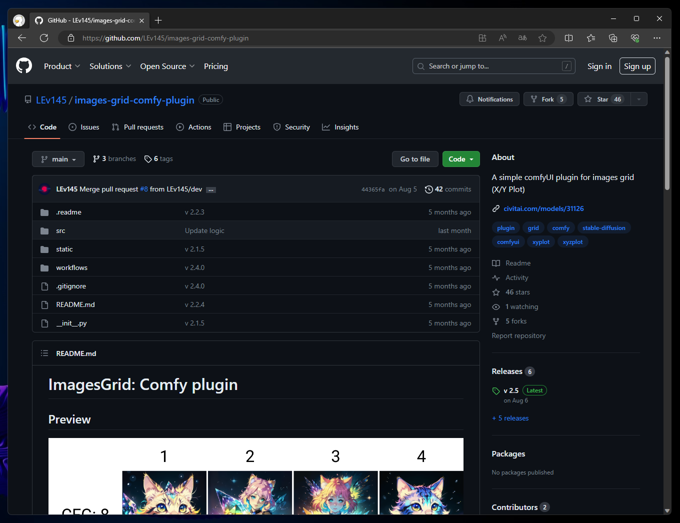Switch to the Projects tab
The width and height of the screenshot is (680, 523).
point(242,127)
